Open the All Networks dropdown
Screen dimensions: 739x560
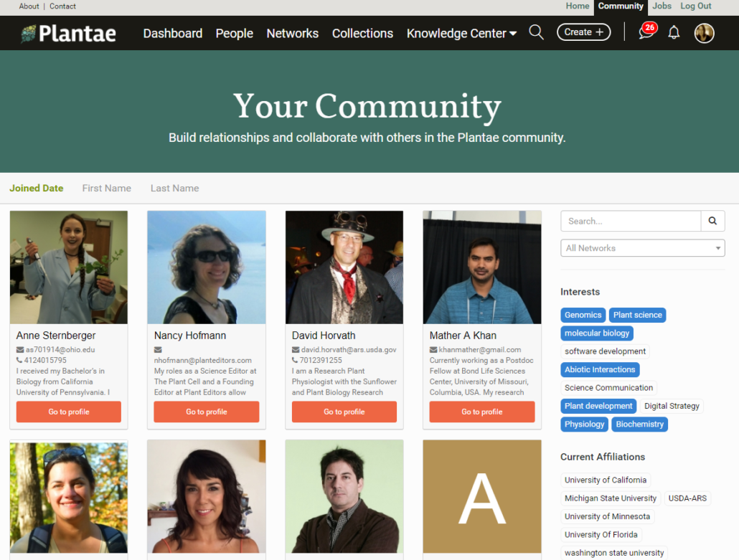(x=642, y=248)
